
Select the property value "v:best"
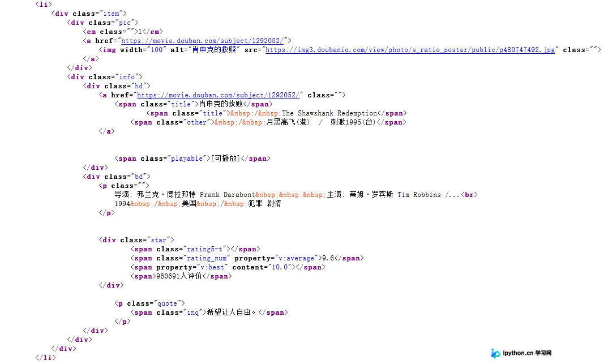[x=212, y=267]
